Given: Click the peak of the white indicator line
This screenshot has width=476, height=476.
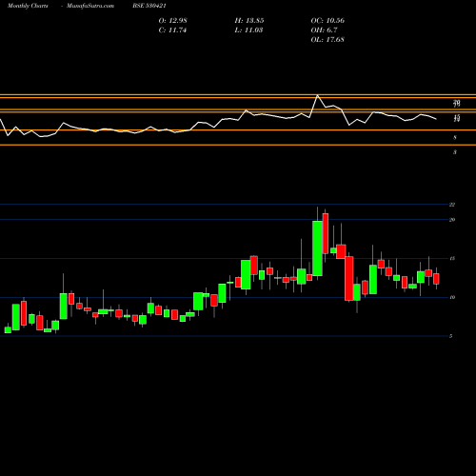Looking at the screenshot, I should pos(317,95).
